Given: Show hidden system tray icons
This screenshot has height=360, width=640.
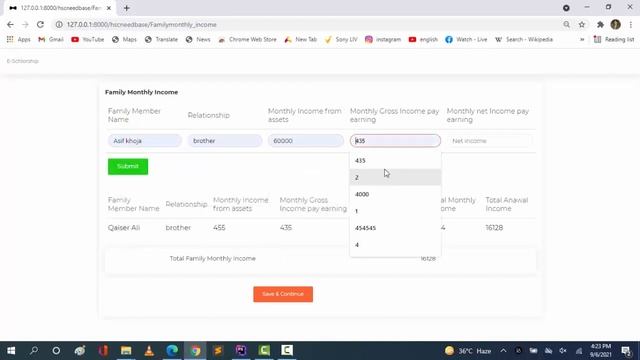Looking at the screenshot, I should click(503, 351).
